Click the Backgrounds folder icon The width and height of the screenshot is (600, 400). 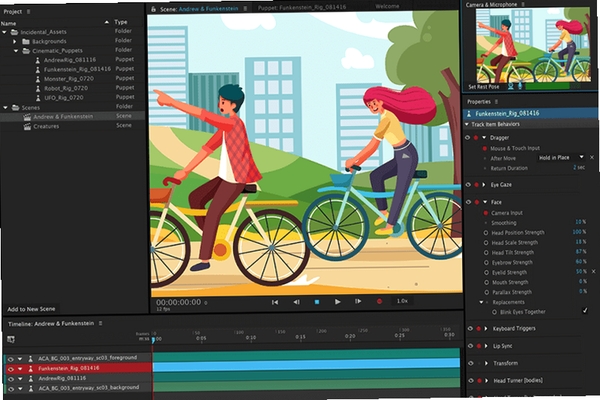pyautogui.click(x=26, y=41)
